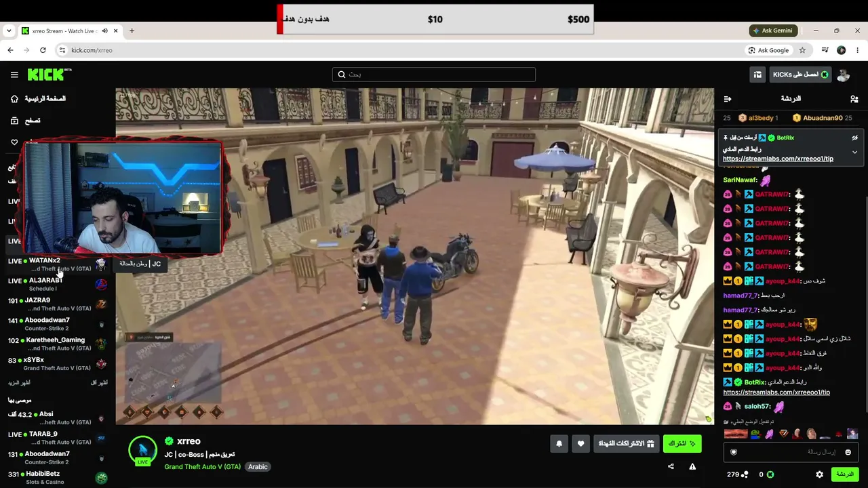
Task: Insert the Pepe frog quick emote
Action: pyautogui.click(x=757, y=434)
